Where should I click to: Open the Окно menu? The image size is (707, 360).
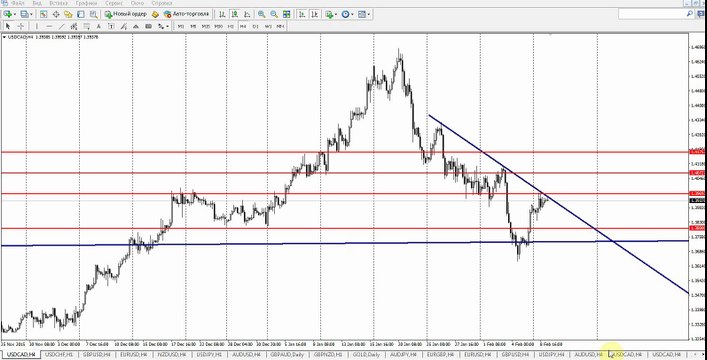point(137,3)
